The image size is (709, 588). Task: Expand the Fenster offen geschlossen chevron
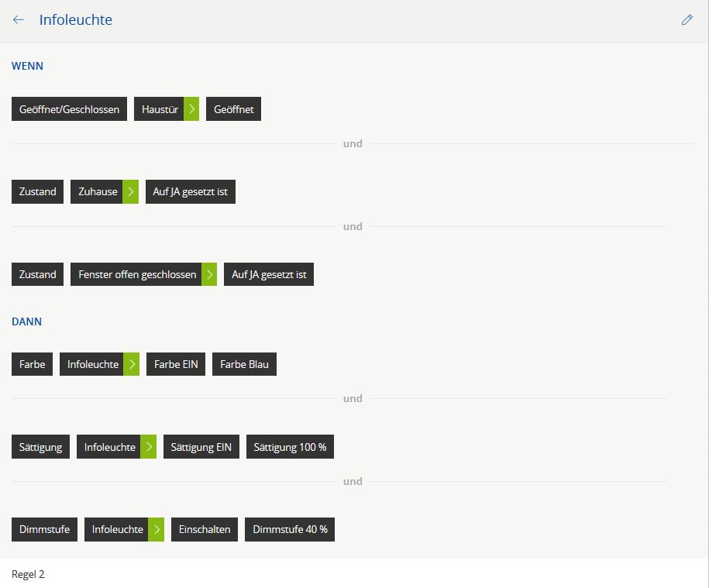point(209,274)
